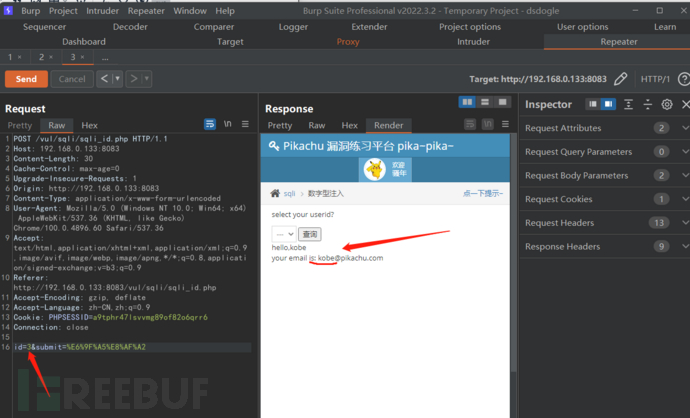The height and width of the screenshot is (418, 690).
Task: Click the sqli breadcrumb link
Action: coord(289,193)
